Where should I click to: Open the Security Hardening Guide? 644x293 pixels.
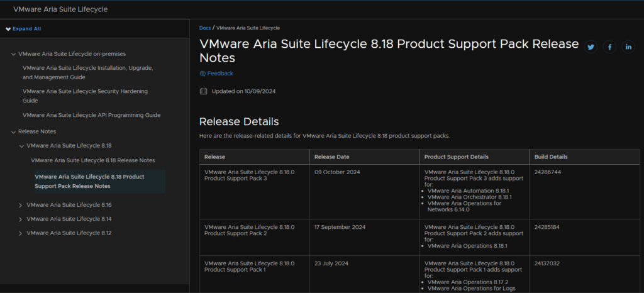point(85,96)
